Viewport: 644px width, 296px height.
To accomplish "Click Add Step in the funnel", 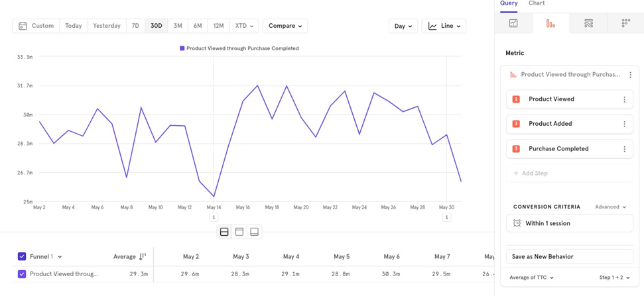I will pyautogui.click(x=531, y=173).
